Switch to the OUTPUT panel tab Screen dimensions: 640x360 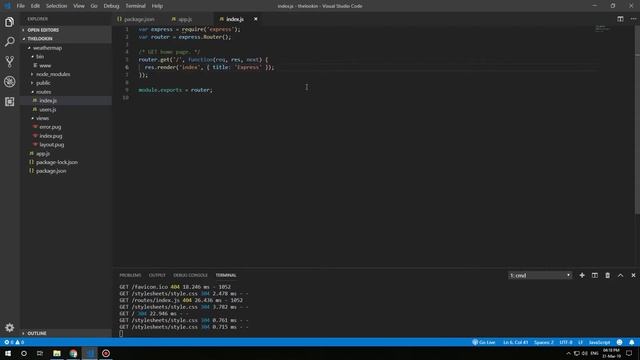[157, 276]
